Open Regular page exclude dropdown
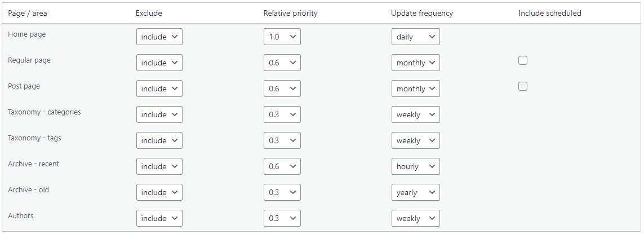Viewport: 644px width, 234px height. 159,63
